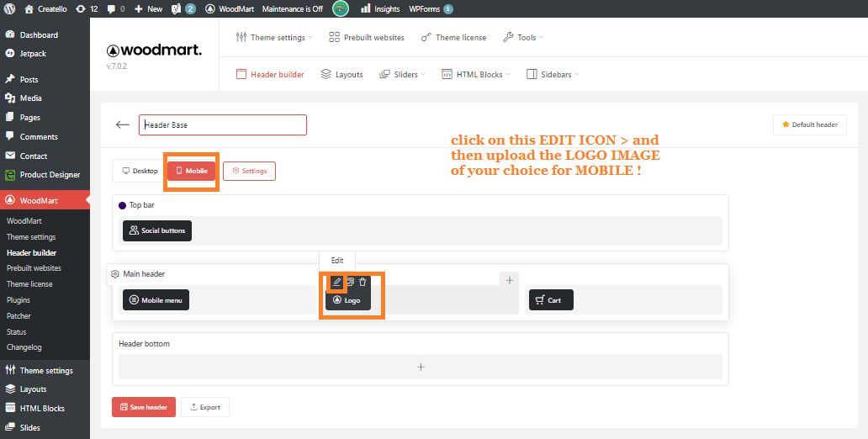868x439 pixels.
Task: Open Media library in sidebar
Action: click(x=30, y=98)
